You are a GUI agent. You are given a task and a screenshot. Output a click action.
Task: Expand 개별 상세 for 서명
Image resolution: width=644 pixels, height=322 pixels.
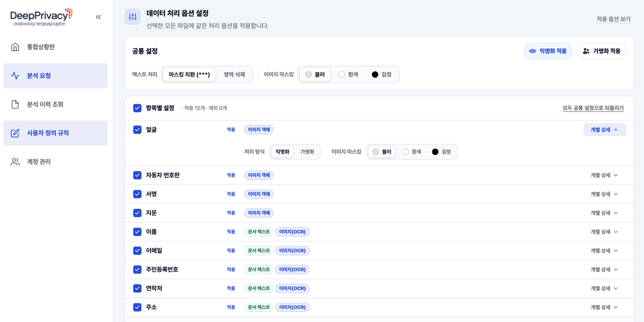605,194
